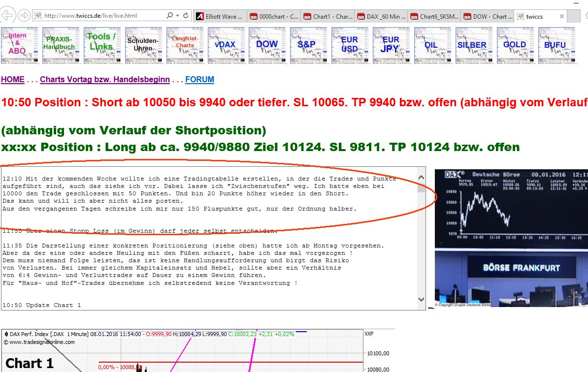Click the text box scroll down arrow
This screenshot has width=588, height=372.
tap(421, 299)
